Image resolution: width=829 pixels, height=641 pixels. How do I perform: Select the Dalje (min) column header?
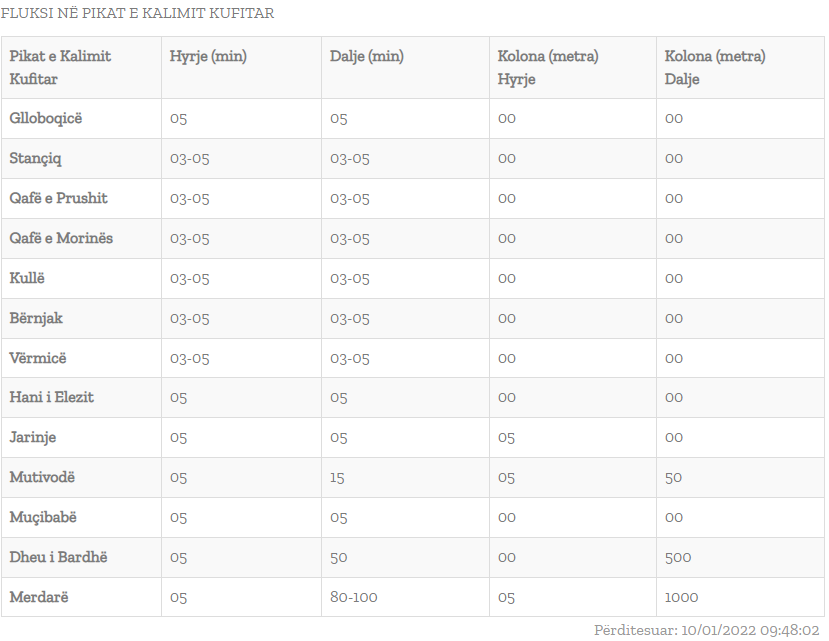[x=366, y=56]
